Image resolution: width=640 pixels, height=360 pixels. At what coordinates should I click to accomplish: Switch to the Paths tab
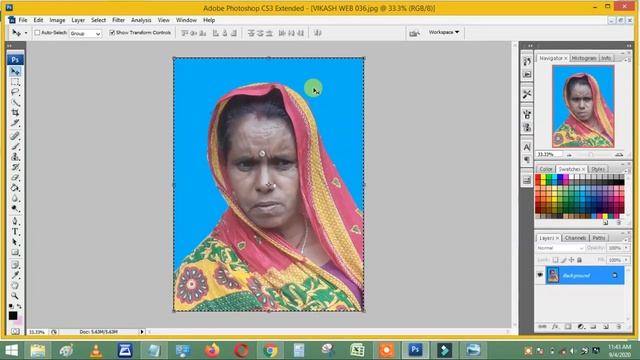click(x=598, y=238)
